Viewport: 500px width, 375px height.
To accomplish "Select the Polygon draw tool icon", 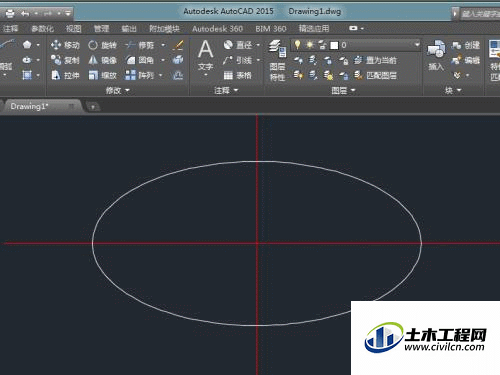I will pos(27,44).
